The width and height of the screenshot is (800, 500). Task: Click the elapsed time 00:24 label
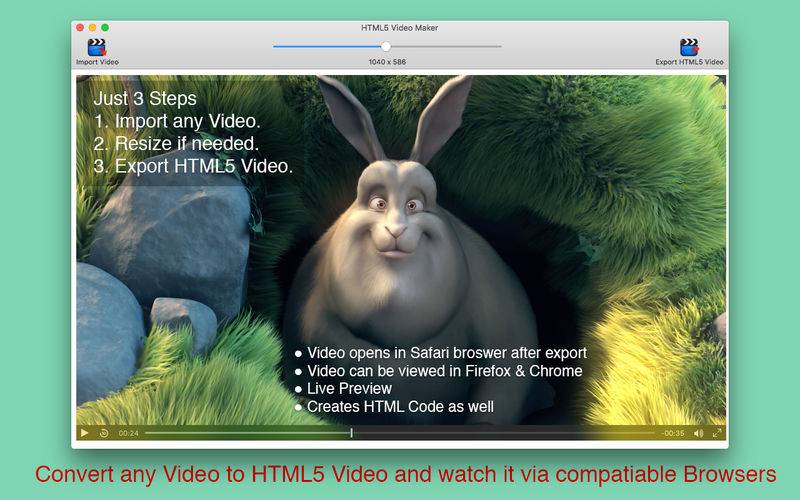129,433
